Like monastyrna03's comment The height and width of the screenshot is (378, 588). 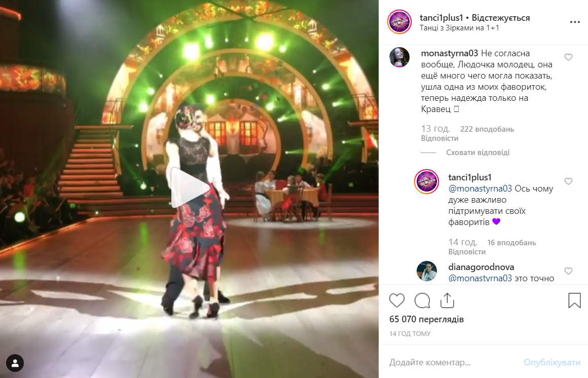coord(569,57)
